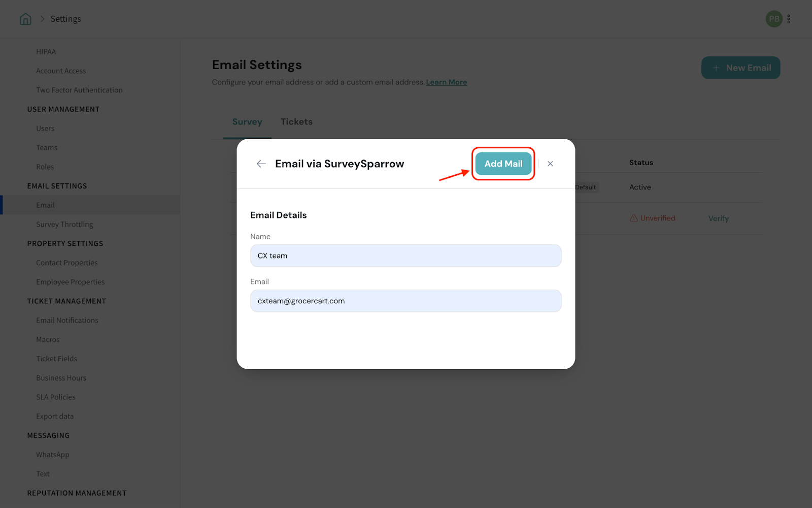Click the Verify link for unverified email
Image resolution: width=812 pixels, height=508 pixels.
pos(718,218)
